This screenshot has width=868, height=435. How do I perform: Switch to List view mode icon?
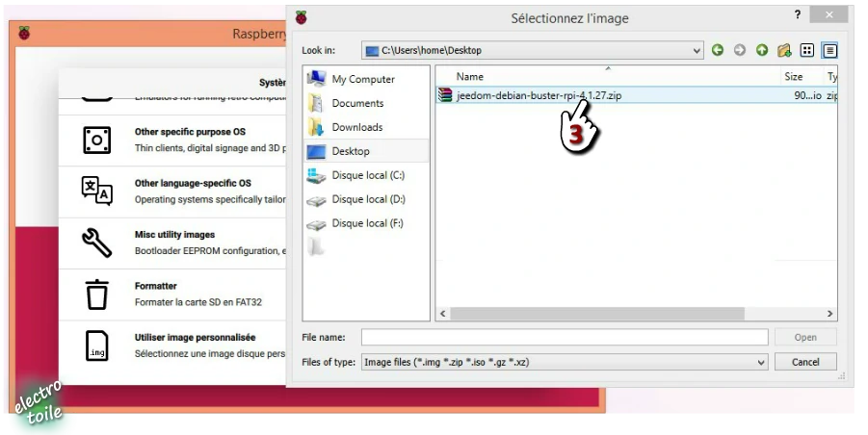pos(807,50)
